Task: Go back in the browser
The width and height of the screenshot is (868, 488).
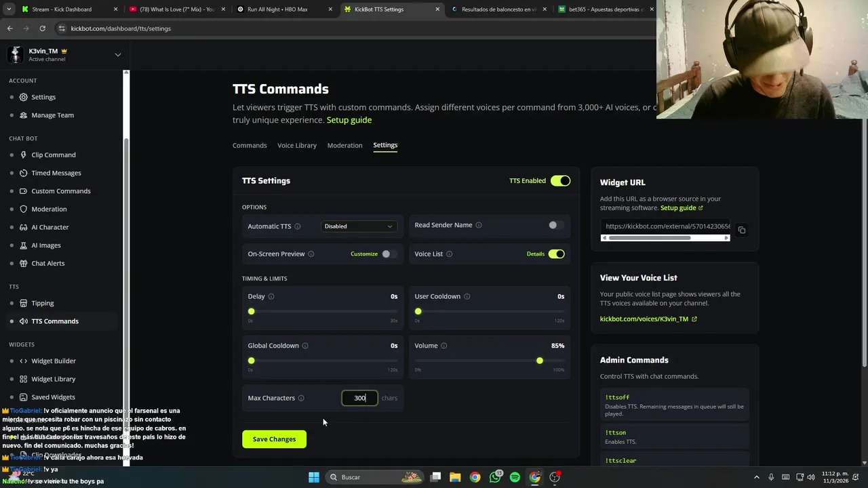Action: [x=9, y=28]
